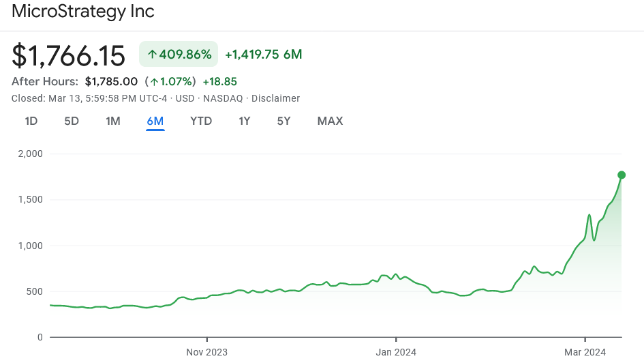Switch to the 5D chart range

(72, 121)
